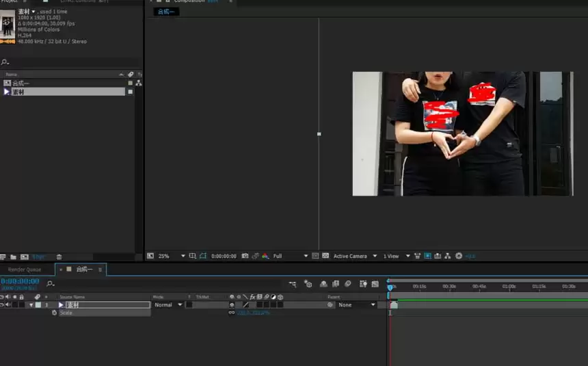Image resolution: width=588 pixels, height=366 pixels.
Task: Collapse layer 1 properties triangle
Action: (31, 305)
